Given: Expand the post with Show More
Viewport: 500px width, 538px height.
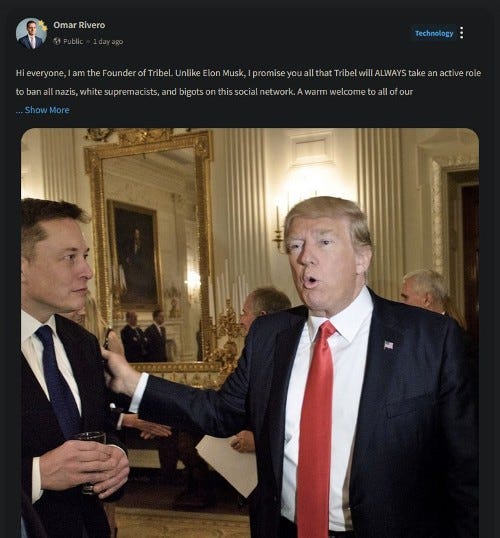Looking at the screenshot, I should click(x=47, y=110).
